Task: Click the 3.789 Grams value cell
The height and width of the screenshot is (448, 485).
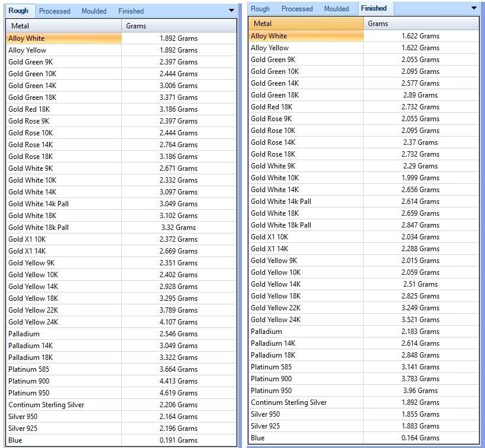Action: [x=179, y=310]
